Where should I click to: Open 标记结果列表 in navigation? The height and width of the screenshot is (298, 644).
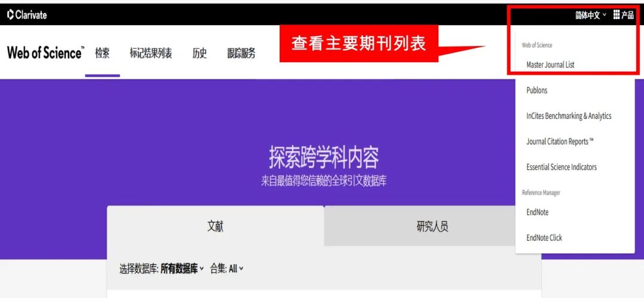point(151,53)
